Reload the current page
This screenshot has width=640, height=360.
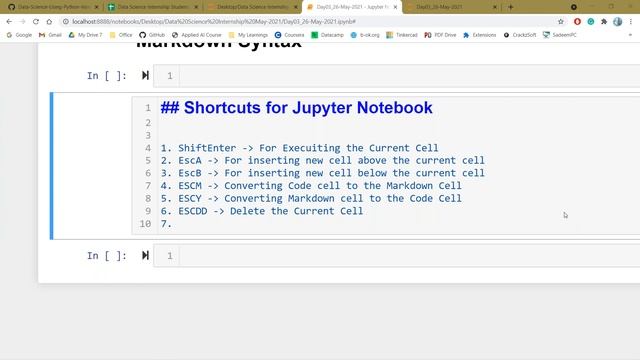click(x=36, y=22)
